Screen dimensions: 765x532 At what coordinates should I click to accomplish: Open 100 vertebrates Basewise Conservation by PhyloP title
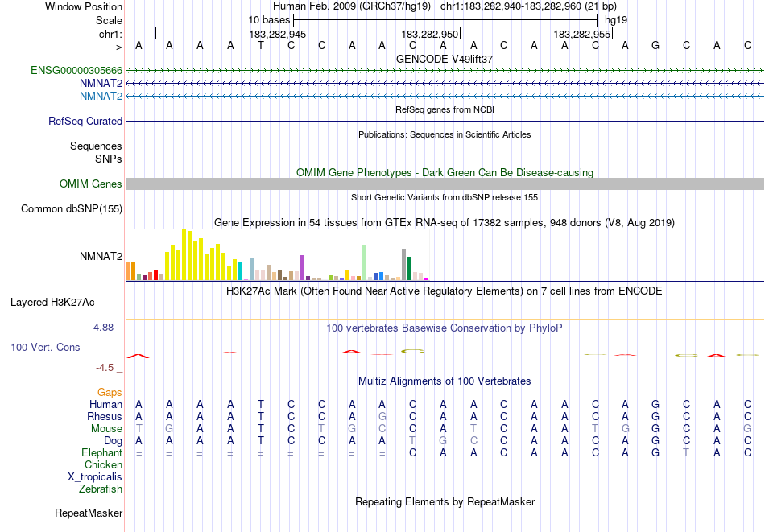point(445,328)
